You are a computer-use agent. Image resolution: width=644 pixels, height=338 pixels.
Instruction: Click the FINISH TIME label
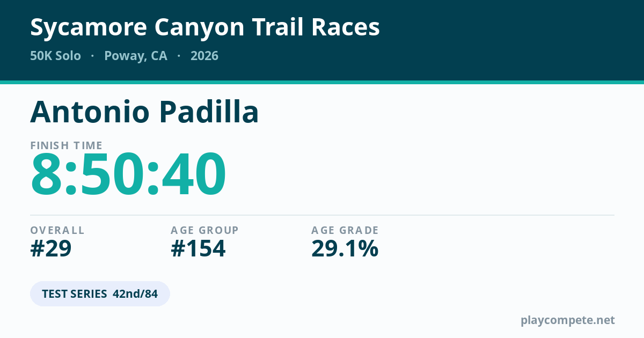click(x=67, y=145)
